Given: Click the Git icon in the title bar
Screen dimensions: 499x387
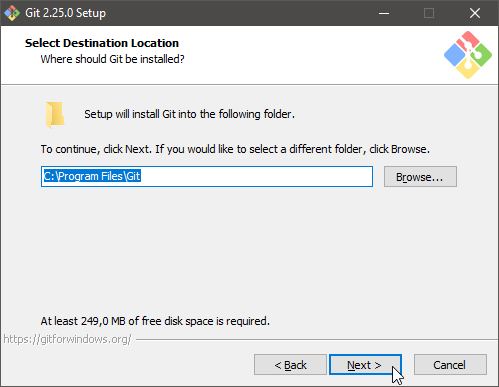Looking at the screenshot, I should (x=12, y=13).
